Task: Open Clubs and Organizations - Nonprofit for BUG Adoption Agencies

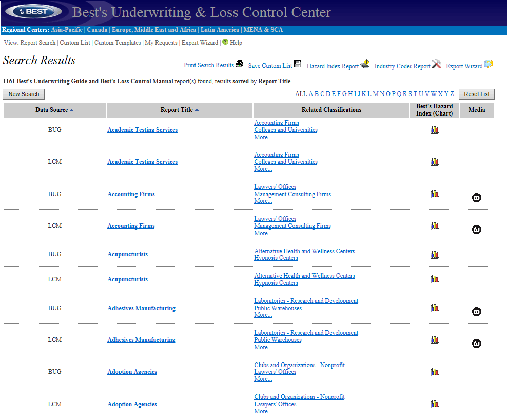Action: (x=299, y=365)
